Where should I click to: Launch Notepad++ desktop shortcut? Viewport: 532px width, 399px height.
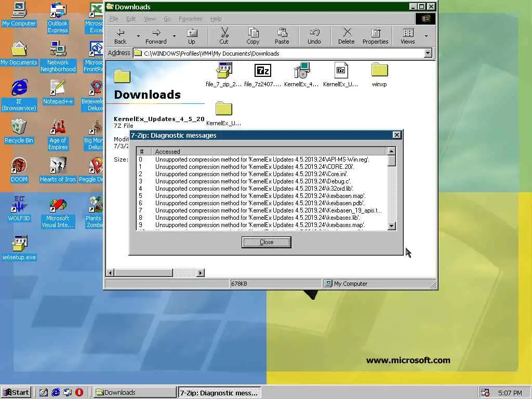[x=58, y=92]
